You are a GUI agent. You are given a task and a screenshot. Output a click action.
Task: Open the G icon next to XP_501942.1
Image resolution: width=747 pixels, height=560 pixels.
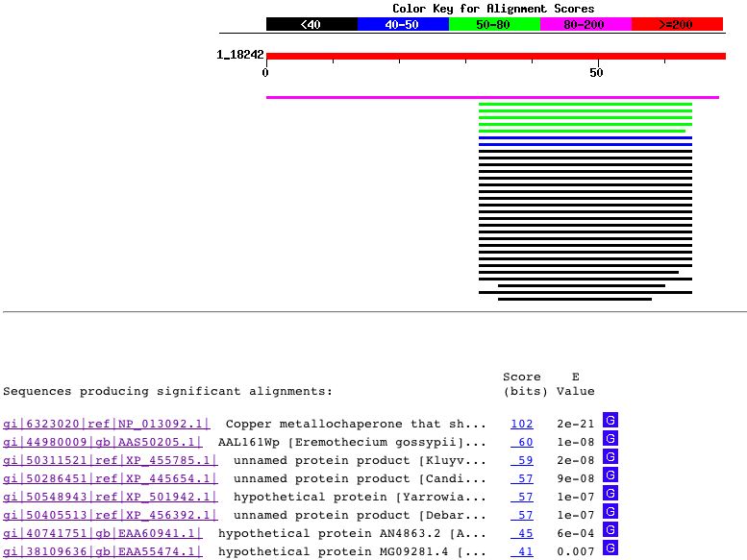610,494
